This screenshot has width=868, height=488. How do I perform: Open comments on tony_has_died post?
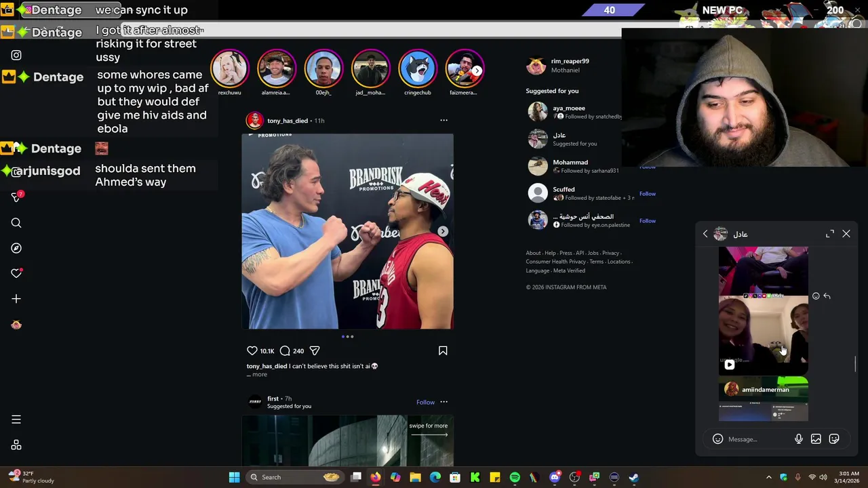(x=285, y=350)
